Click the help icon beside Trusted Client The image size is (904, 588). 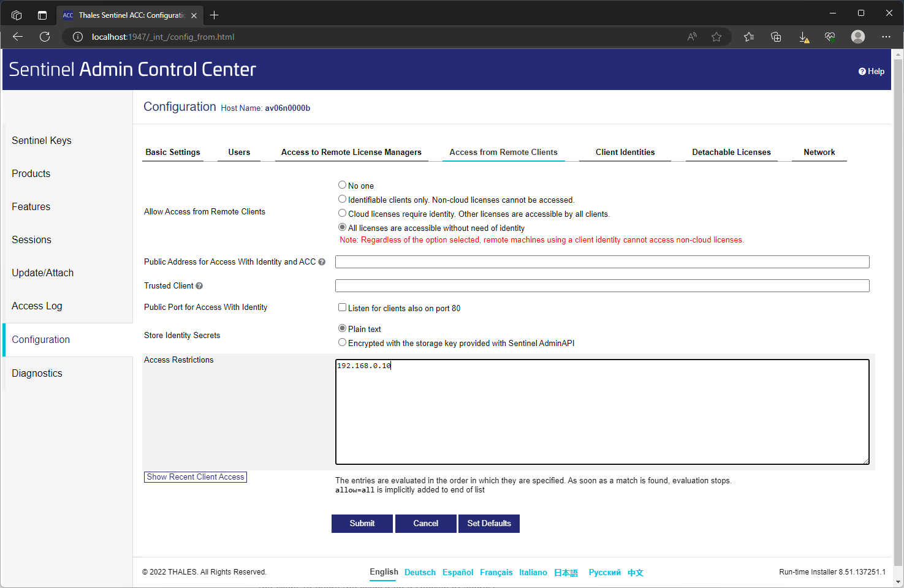(199, 286)
